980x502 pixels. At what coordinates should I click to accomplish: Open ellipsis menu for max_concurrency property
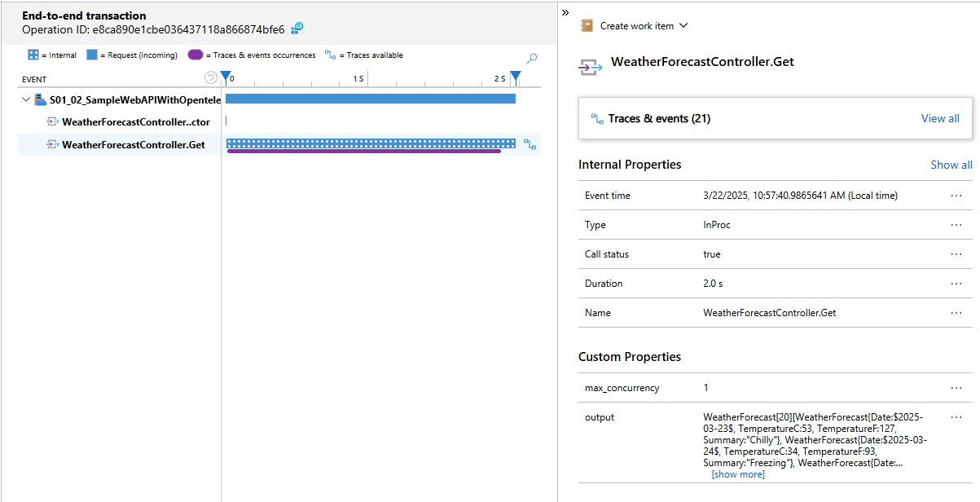[956, 388]
